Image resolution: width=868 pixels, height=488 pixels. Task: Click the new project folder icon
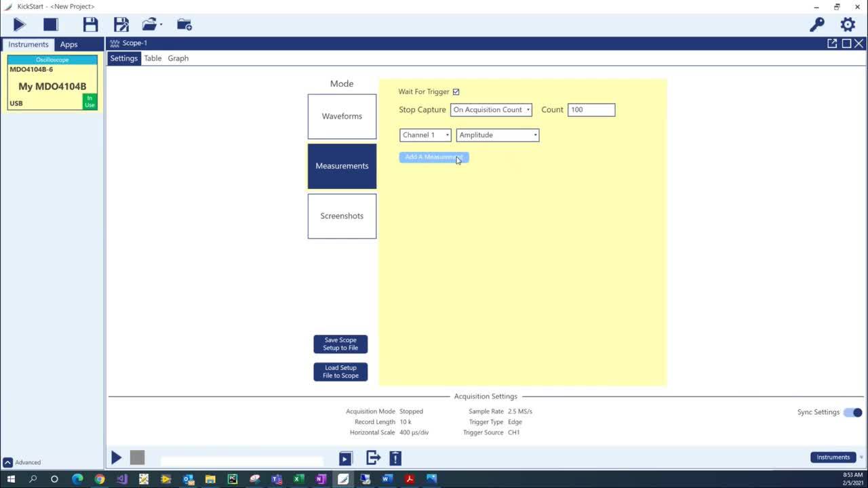pyautogui.click(x=184, y=25)
